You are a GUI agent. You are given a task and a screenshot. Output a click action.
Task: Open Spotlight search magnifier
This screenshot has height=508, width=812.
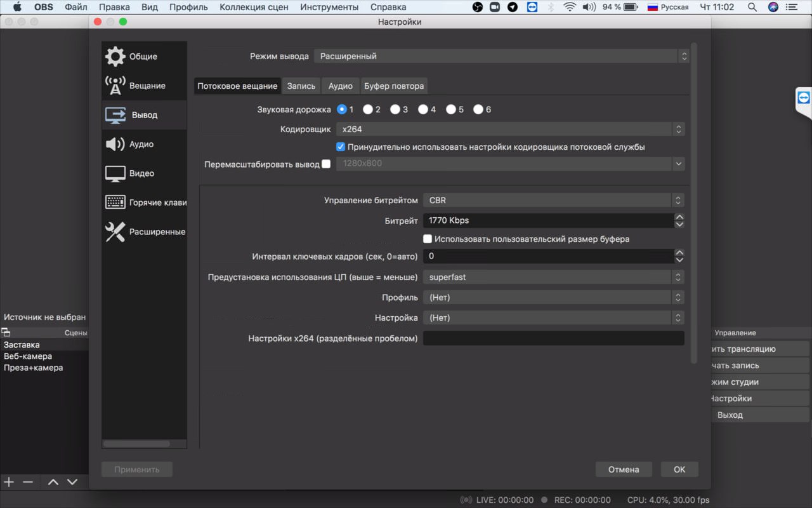[x=752, y=7]
